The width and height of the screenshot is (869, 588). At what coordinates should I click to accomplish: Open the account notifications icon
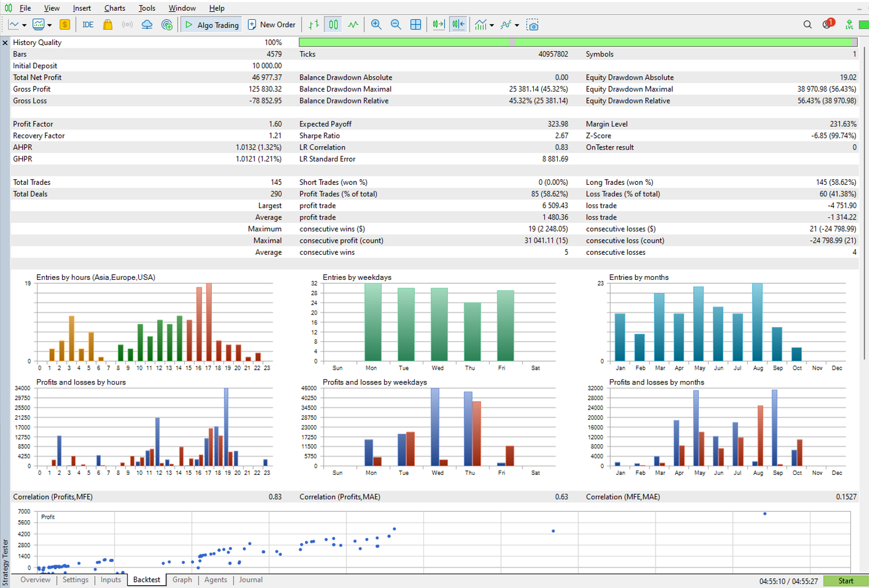pos(827,24)
